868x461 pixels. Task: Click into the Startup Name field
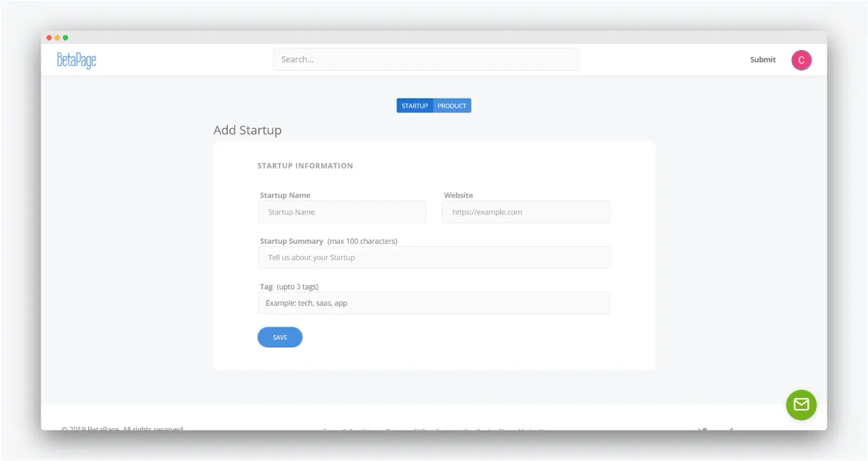tap(341, 212)
